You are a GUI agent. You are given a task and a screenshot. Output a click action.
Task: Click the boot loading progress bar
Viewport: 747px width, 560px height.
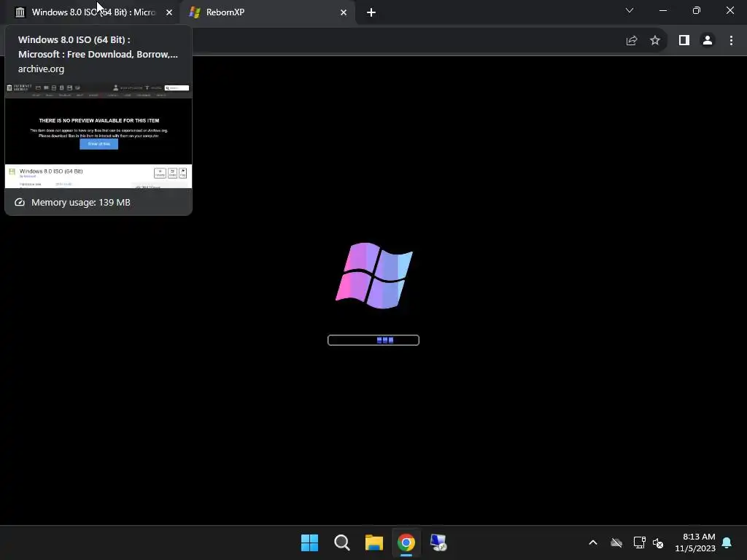click(373, 340)
